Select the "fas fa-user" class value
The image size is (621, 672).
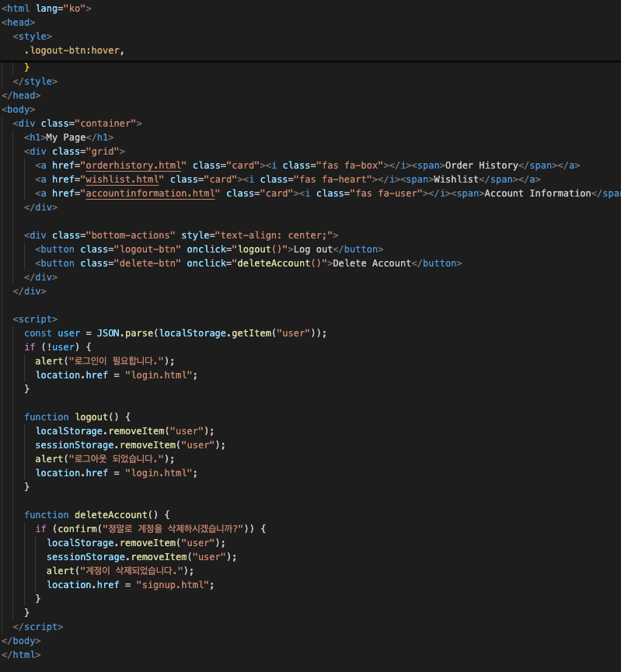coord(386,193)
